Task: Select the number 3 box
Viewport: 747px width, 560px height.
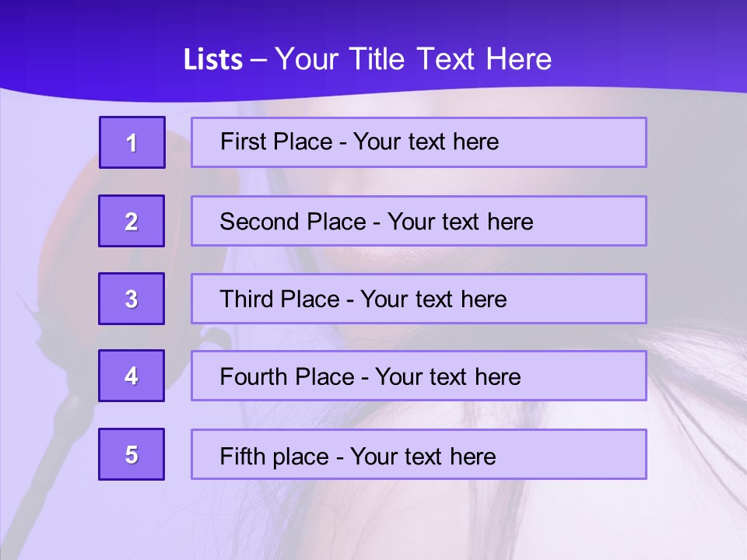Action: [132, 299]
